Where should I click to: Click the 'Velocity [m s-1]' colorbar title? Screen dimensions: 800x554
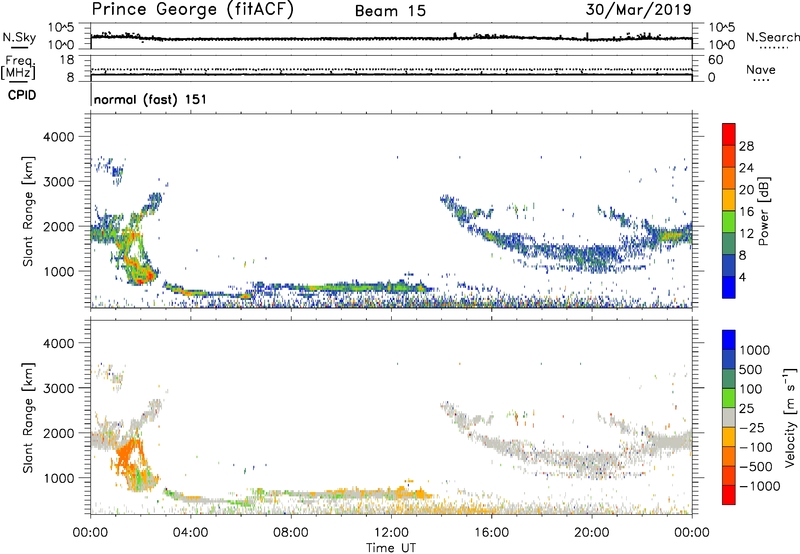790,417
